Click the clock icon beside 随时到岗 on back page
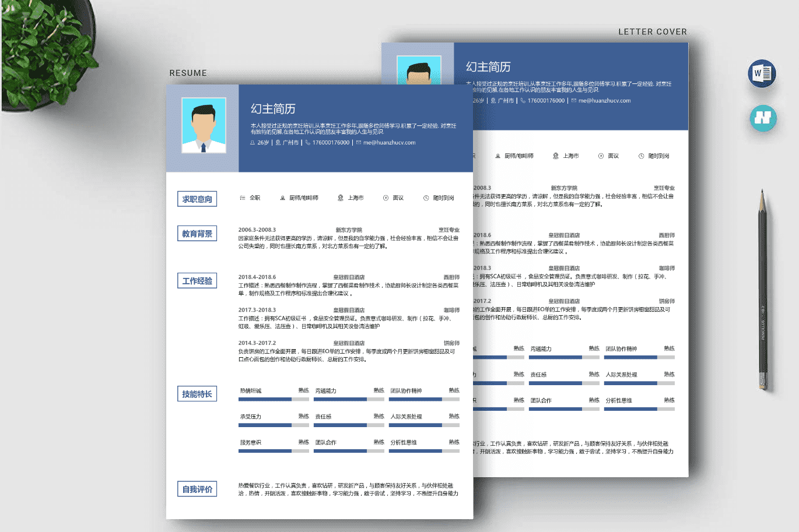The width and height of the screenshot is (799, 532). [x=642, y=156]
